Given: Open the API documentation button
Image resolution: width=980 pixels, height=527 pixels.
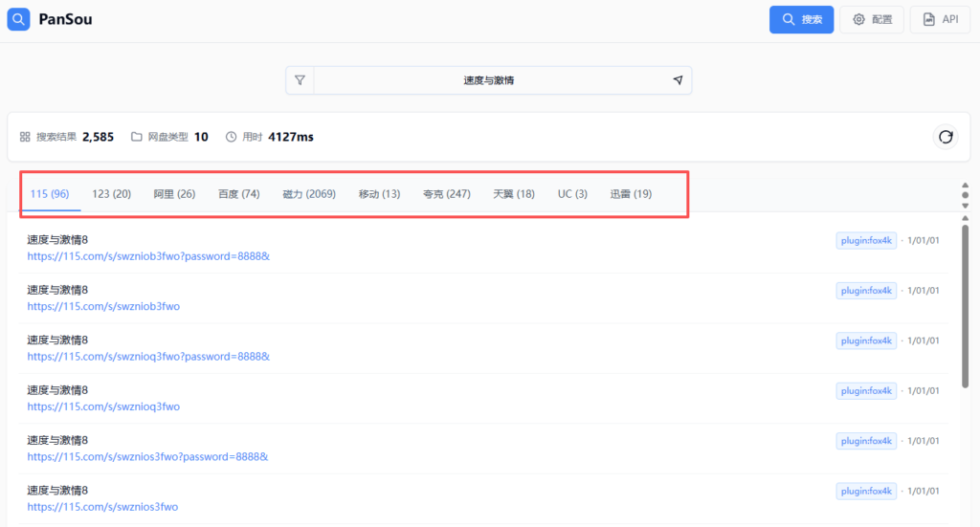Looking at the screenshot, I should (940, 19).
